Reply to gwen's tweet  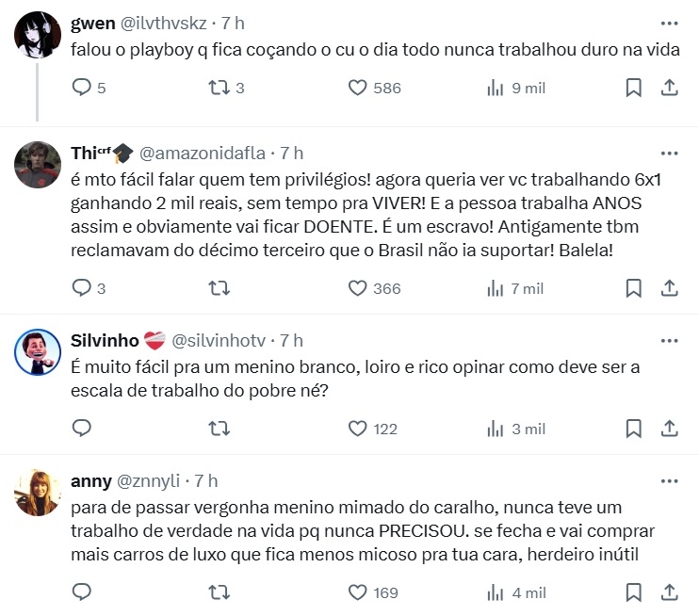pyautogui.click(x=82, y=88)
